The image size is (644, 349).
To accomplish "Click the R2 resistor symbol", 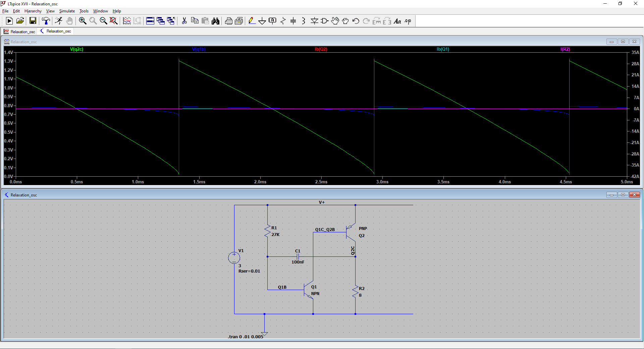I will point(356,291).
